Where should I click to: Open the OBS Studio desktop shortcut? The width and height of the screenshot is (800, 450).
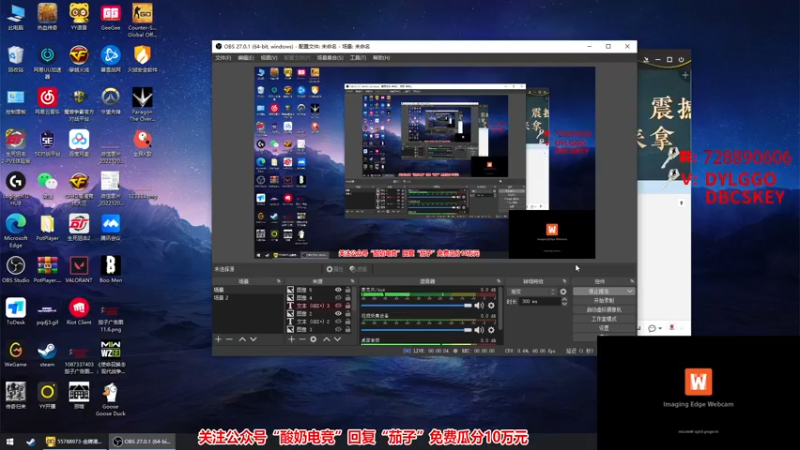click(15, 269)
